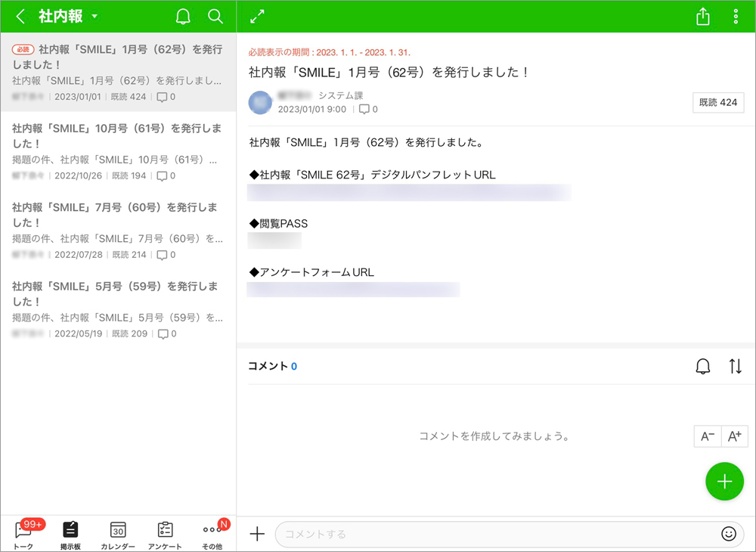Expand post to full screen view
Viewport: 756px width, 552px height.
257,17
